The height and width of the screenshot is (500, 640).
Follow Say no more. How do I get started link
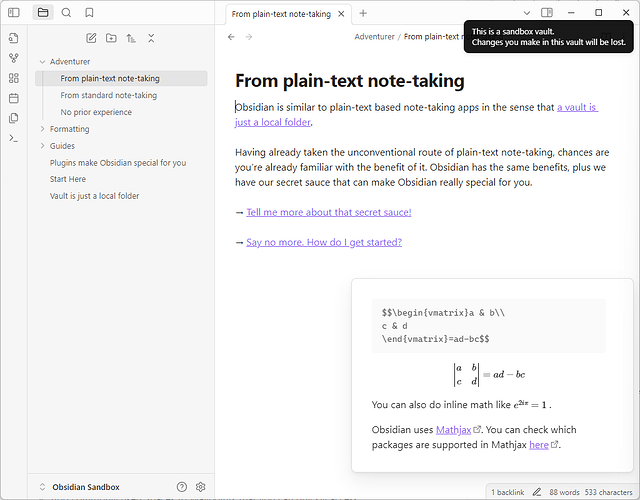[324, 242]
